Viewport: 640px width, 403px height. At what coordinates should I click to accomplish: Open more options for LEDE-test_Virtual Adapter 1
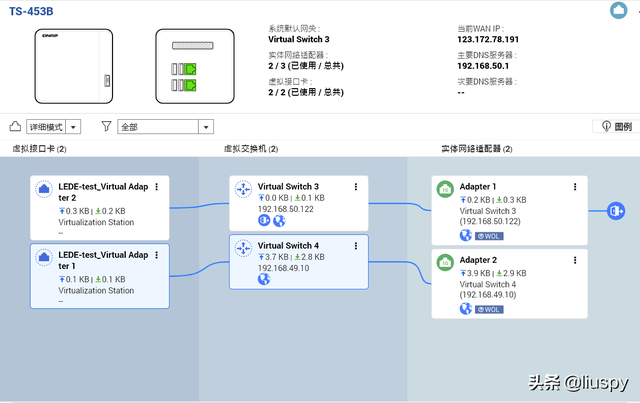[157, 255]
